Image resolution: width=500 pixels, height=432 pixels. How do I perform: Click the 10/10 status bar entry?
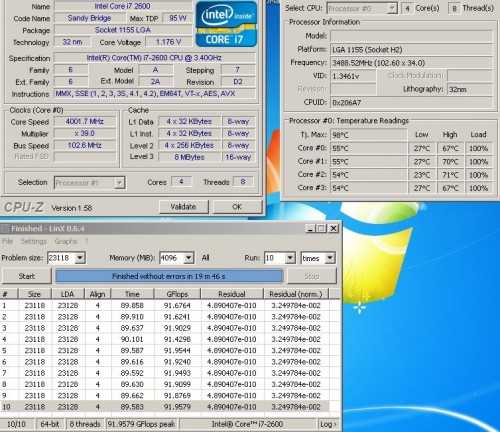tap(17, 424)
